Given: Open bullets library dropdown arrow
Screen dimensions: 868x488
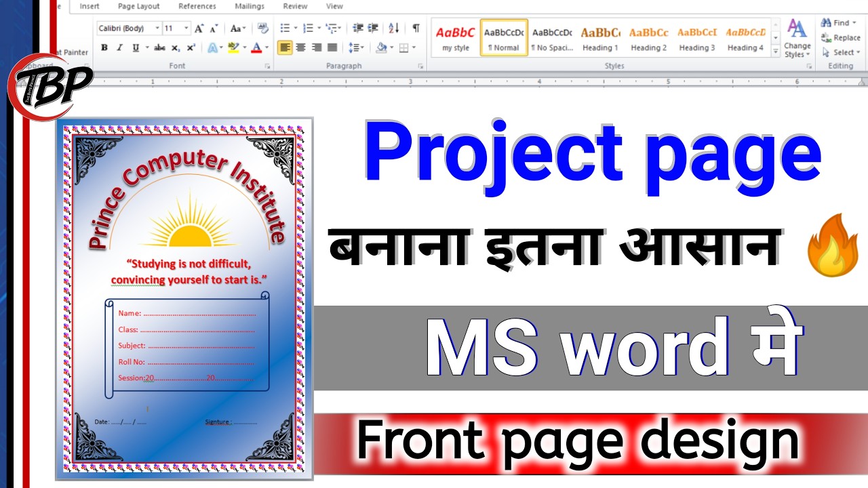Looking at the screenshot, I should 295,28.
